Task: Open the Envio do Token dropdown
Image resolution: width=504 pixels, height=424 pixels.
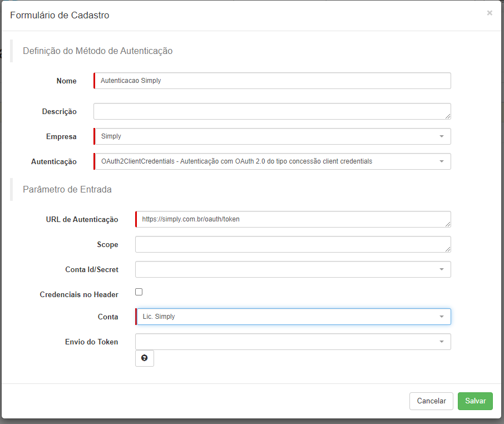Action: tap(293, 342)
